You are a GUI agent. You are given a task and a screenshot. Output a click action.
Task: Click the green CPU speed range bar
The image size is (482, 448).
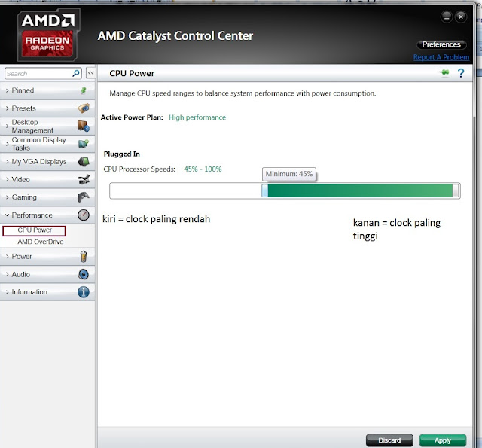click(x=360, y=190)
